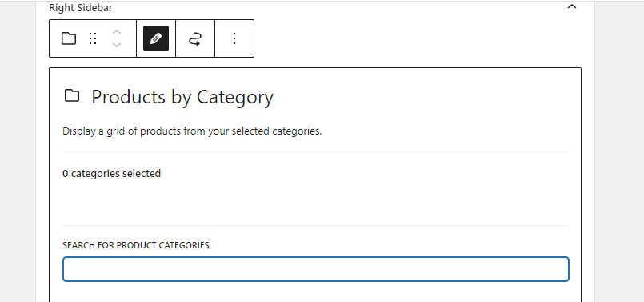Click the Right Sidebar panel title
This screenshot has height=302, width=644.
tap(81, 7)
